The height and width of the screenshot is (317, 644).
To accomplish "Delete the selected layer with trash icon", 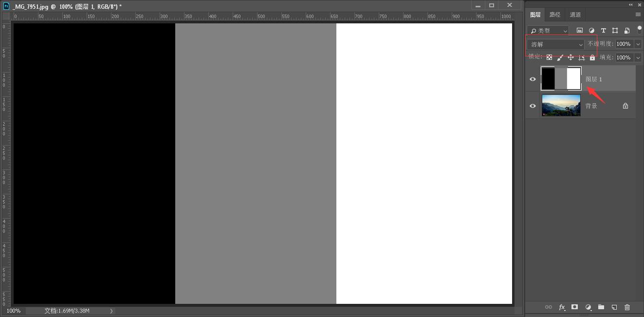I will coord(627,307).
